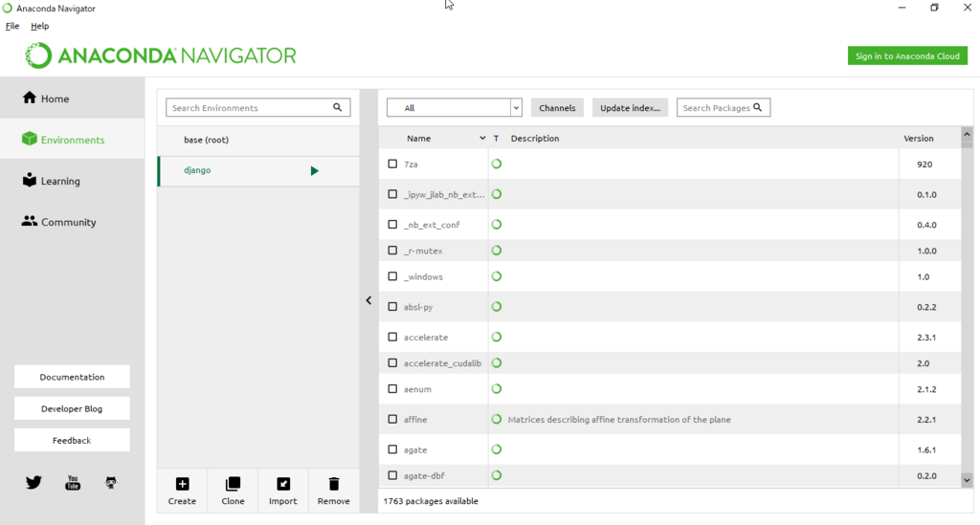980x525 pixels.
Task: Click status circle icon for aenum
Action: [x=497, y=389]
